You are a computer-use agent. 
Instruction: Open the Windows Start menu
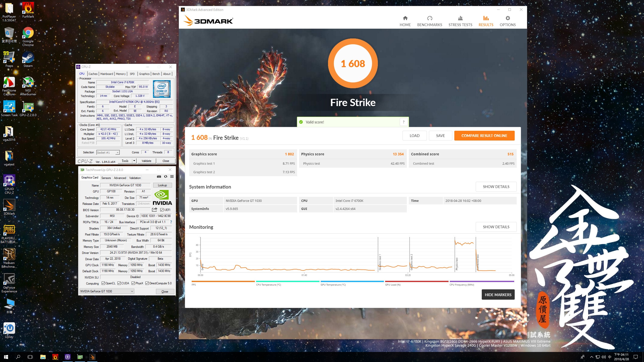(x=6, y=357)
